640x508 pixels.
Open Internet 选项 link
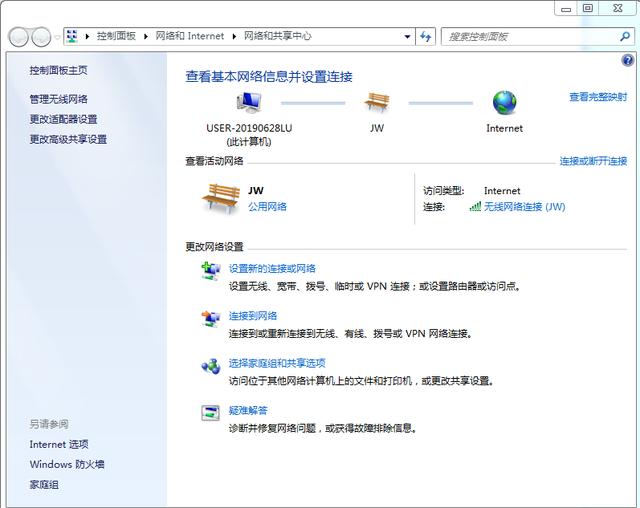point(59,444)
